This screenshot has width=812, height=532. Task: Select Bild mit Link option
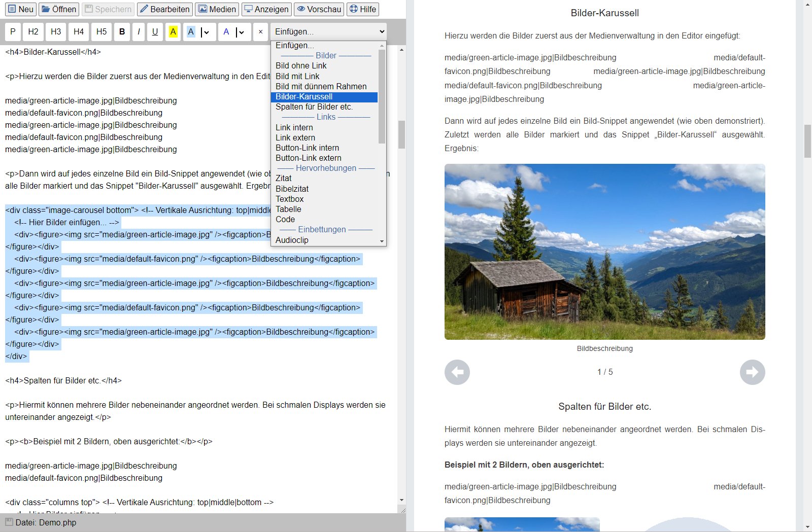tap(324, 76)
